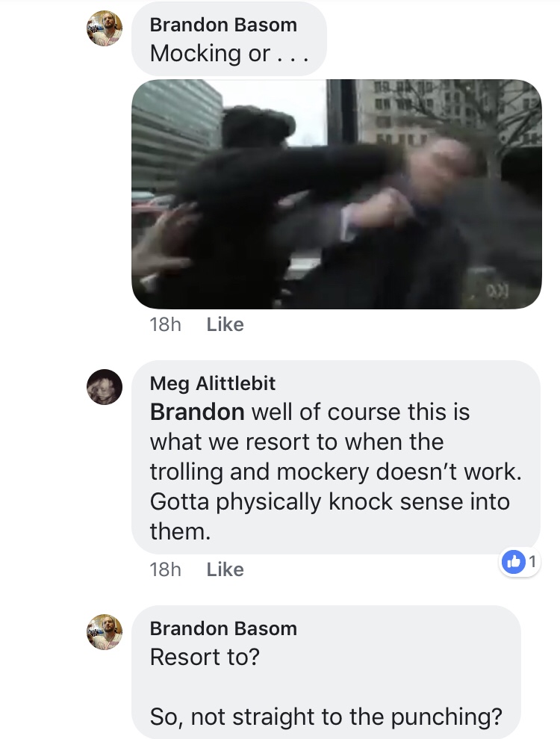Open the Brandon Basom name on the top comment
Image resolution: width=560 pixels, height=739 pixels.
tap(223, 25)
